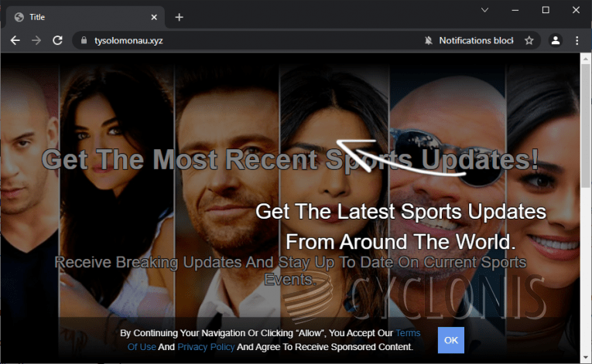Reload the current page
This screenshot has height=364, width=592.
tap(57, 40)
